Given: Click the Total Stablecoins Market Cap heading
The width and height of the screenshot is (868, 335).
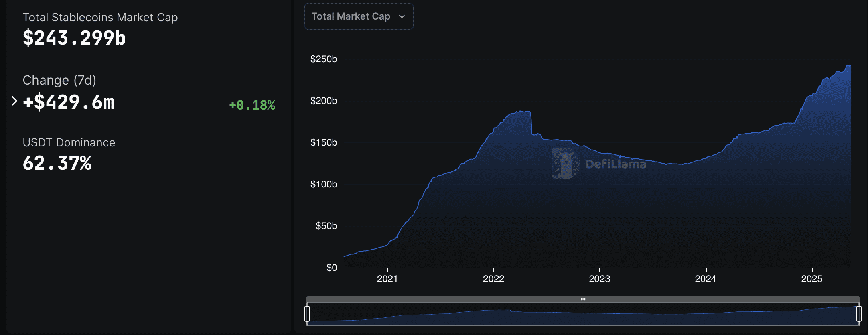Looking at the screenshot, I should pos(100,18).
